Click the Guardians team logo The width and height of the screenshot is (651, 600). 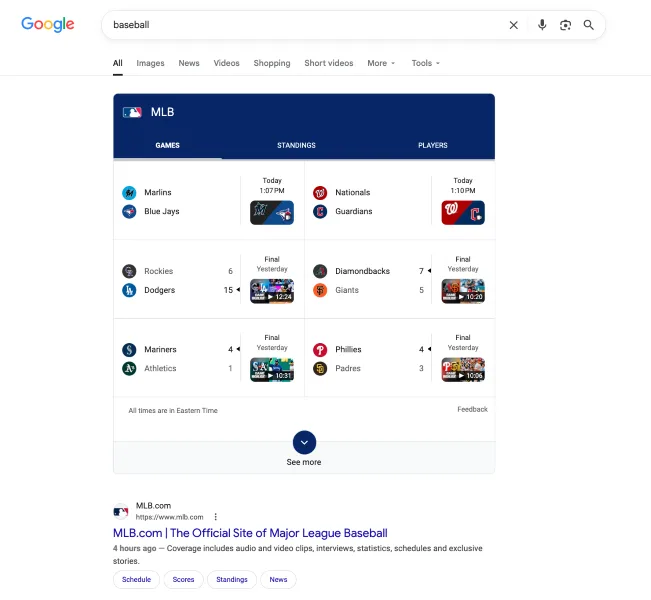320,211
